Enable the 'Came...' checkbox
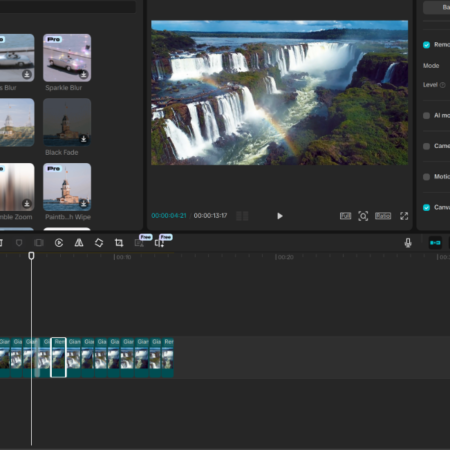Screen dimensions: 450x450 point(426,146)
